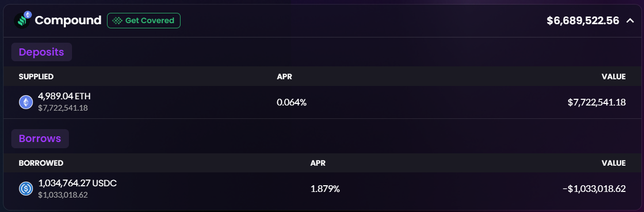This screenshot has width=644, height=212.
Task: Click the 1,034,764.27 USDC borrowed amount
Action: 78,183
